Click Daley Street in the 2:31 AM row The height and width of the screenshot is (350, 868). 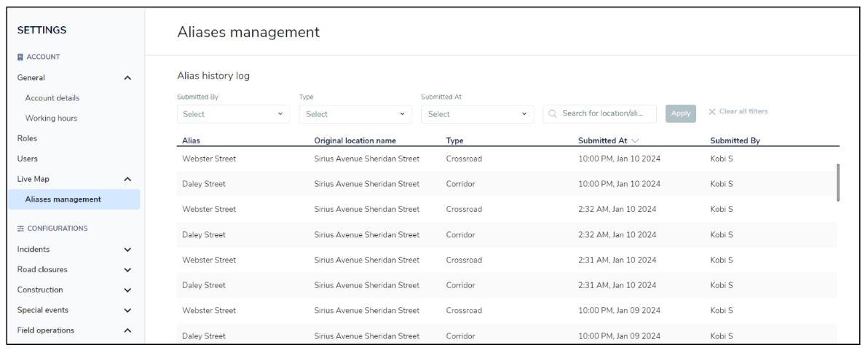click(204, 285)
